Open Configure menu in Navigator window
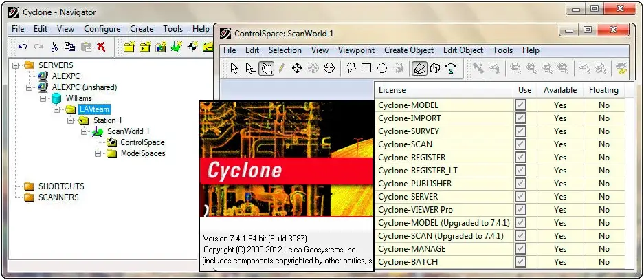The width and height of the screenshot is (644, 280). pos(102,29)
